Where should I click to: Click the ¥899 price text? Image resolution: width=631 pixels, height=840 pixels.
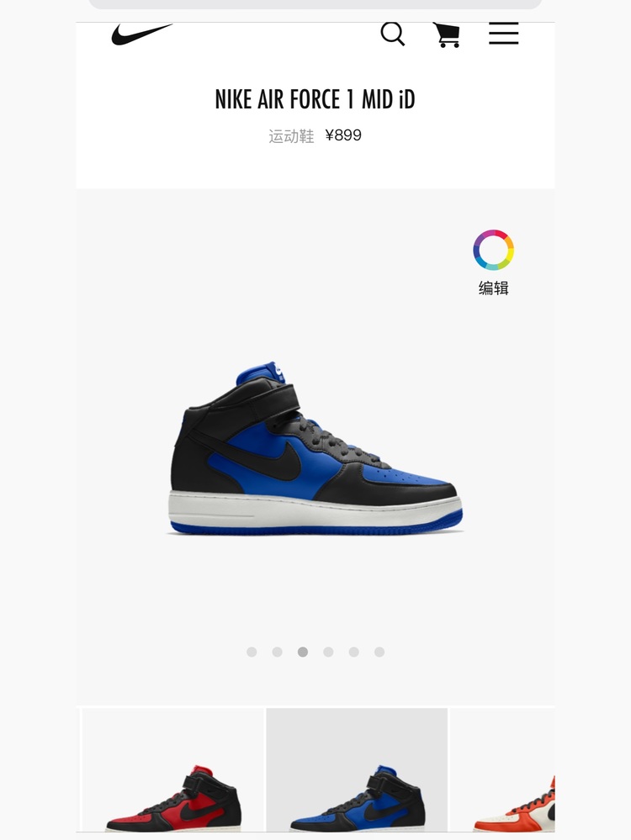(343, 135)
